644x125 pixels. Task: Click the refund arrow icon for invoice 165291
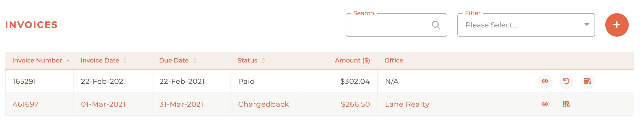pos(566,81)
